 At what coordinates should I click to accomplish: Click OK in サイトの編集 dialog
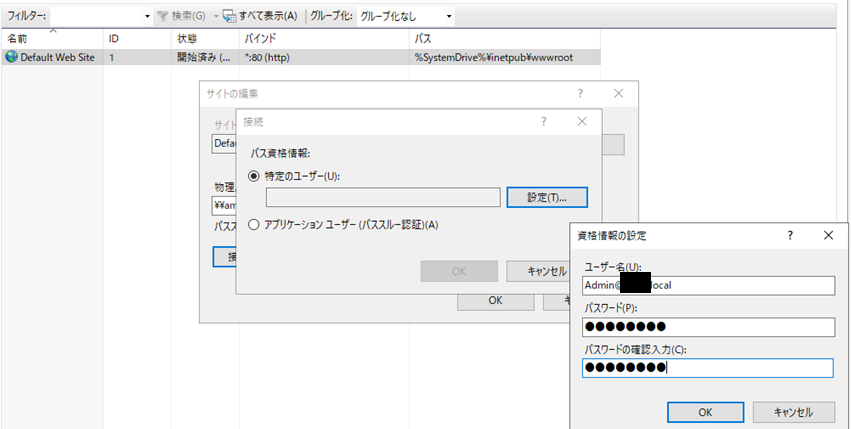pos(496,300)
